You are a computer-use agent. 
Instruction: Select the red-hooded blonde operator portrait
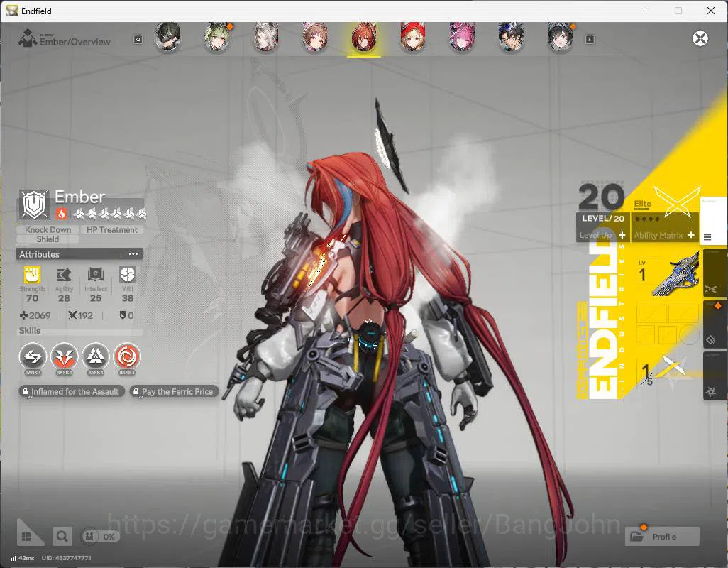pos(413,37)
